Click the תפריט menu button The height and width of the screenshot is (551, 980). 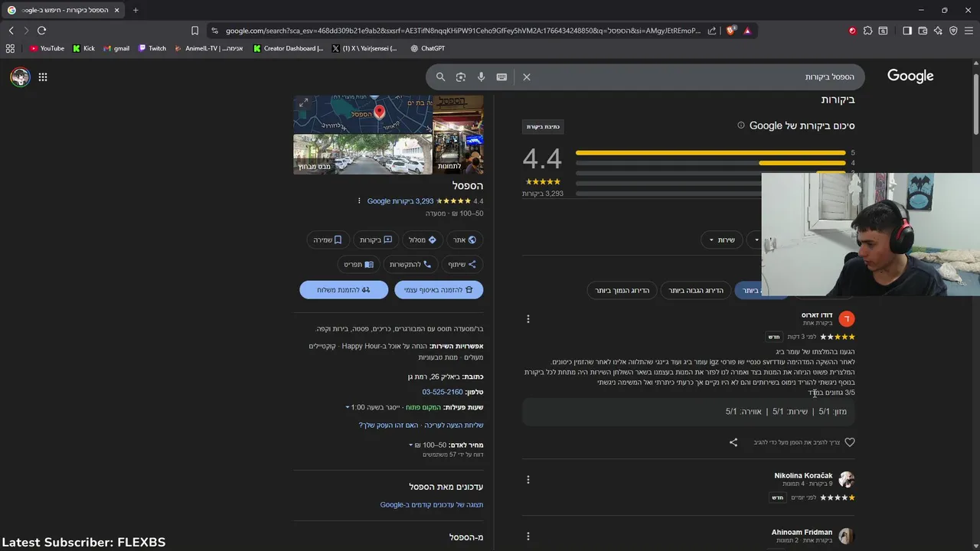[358, 264]
